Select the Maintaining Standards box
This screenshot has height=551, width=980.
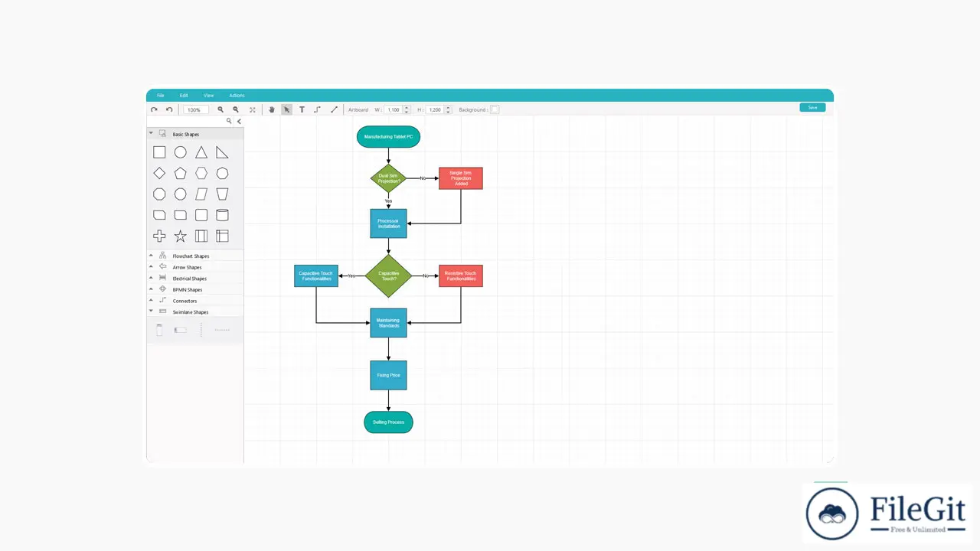pyautogui.click(x=388, y=323)
